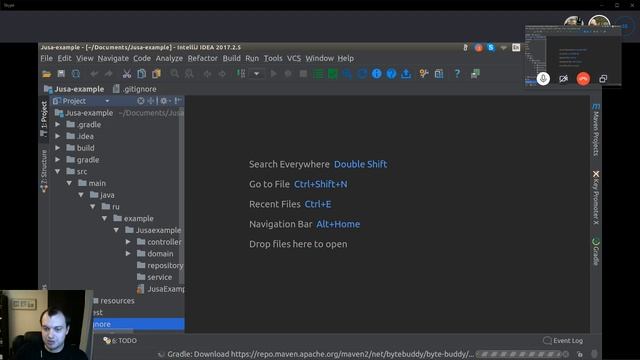This screenshot has width=640, height=360.
Task: Click the navigate Back arrow icon
Action: click(207, 74)
